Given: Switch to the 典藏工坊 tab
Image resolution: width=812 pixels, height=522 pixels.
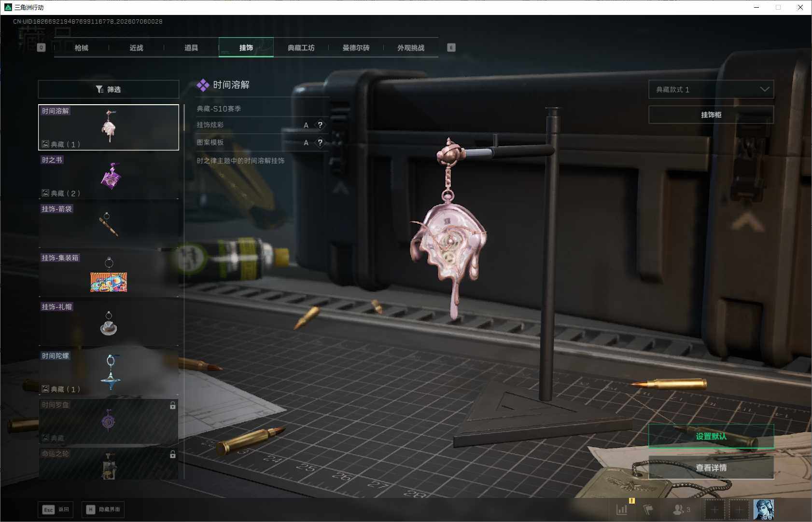Looking at the screenshot, I should point(301,48).
